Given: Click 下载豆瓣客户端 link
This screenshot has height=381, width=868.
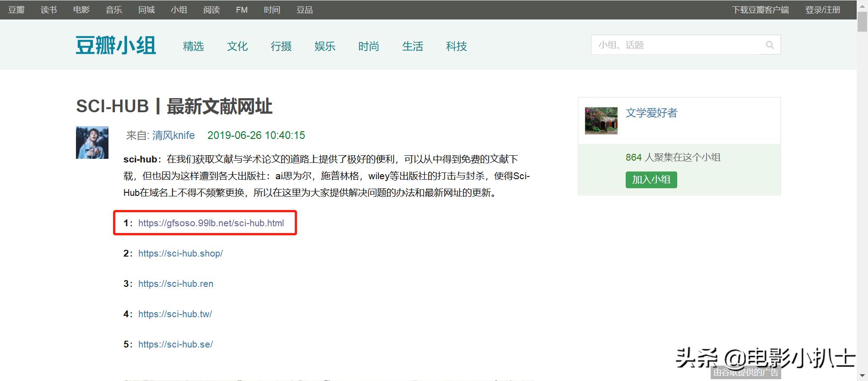Looking at the screenshot, I should point(760,10).
